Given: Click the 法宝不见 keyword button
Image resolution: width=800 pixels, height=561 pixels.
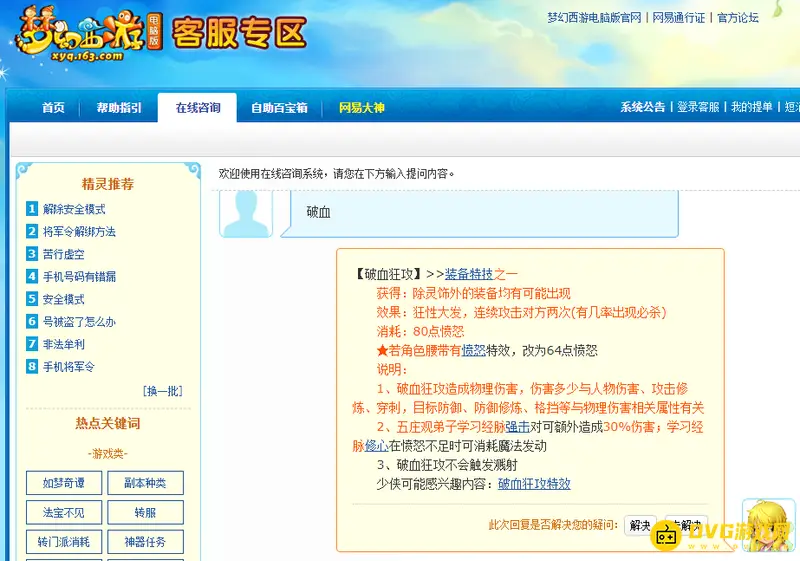Looking at the screenshot, I should pyautogui.click(x=64, y=513).
